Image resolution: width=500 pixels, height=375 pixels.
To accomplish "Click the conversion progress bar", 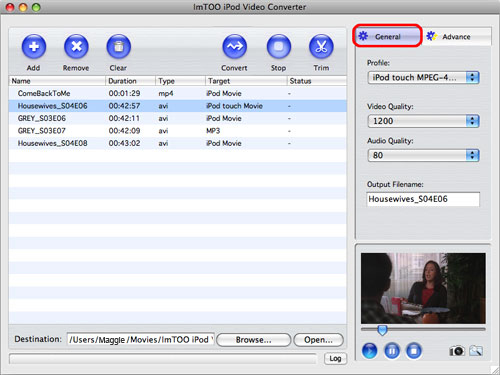I will 163,359.
